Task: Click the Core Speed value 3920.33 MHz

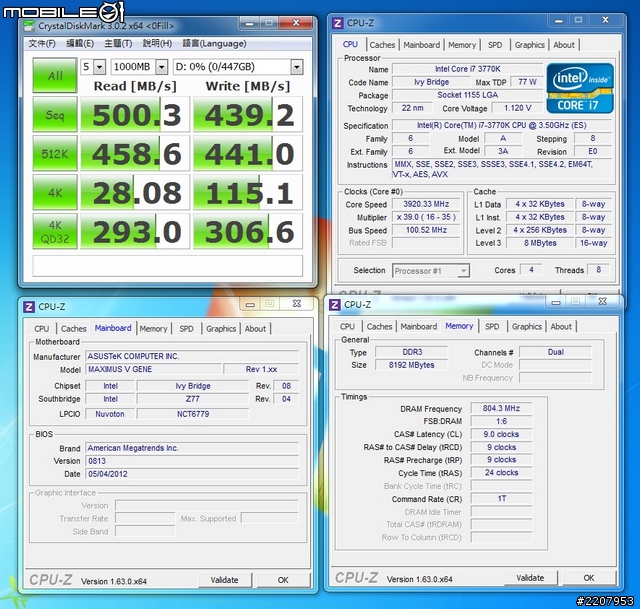Action: (426, 204)
